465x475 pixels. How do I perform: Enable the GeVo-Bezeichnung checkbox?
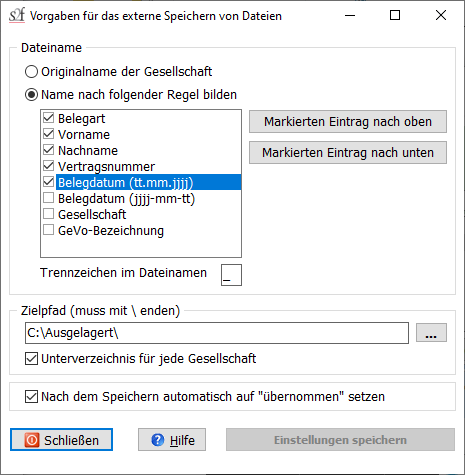coord(49,230)
